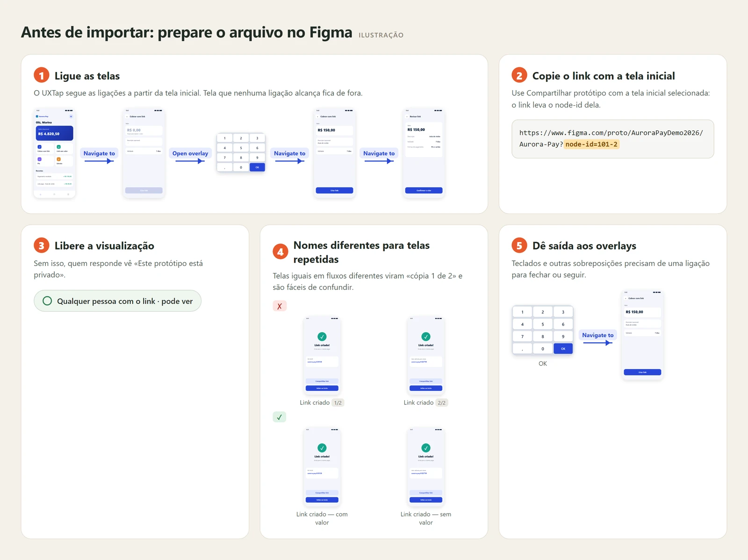The height and width of the screenshot is (560, 748).
Task: Click the 'Nomes diferentes para telas repetidas' heading
Action: (361, 252)
